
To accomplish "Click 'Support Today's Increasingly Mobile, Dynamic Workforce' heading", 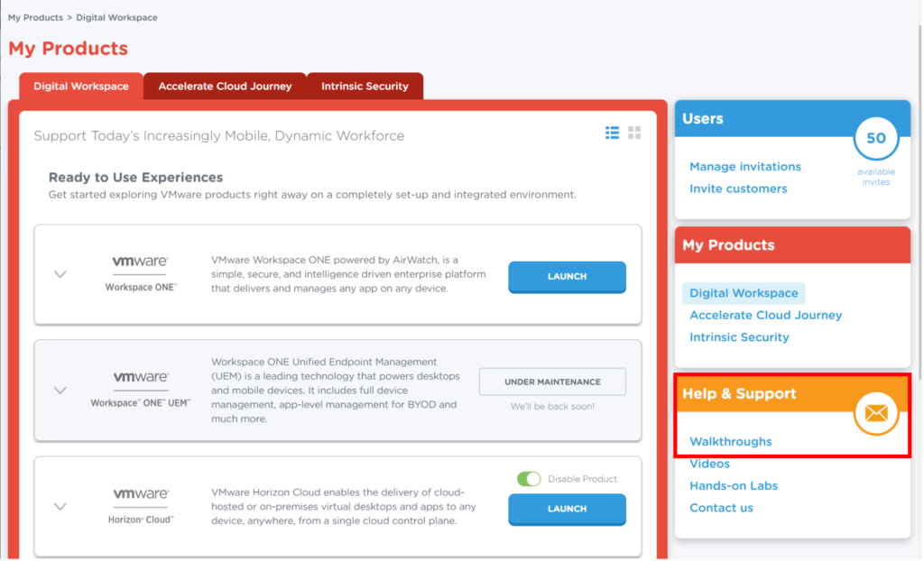I will [218, 136].
